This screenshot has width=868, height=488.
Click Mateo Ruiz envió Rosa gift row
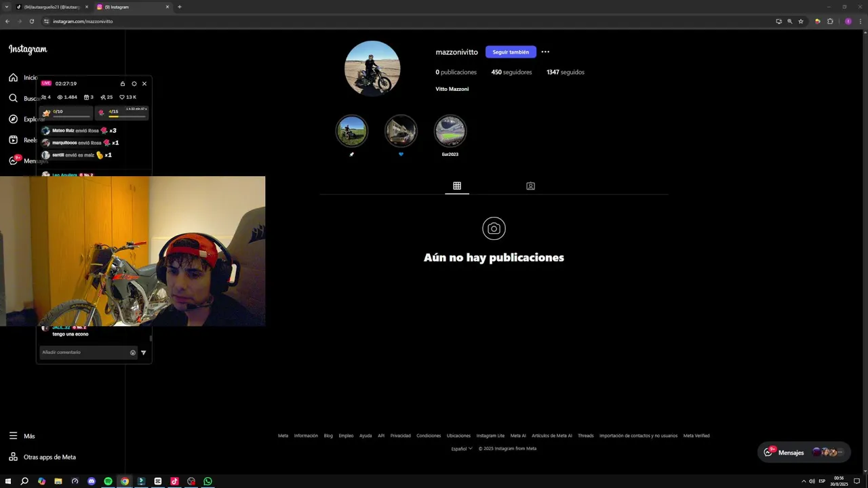tap(79, 130)
